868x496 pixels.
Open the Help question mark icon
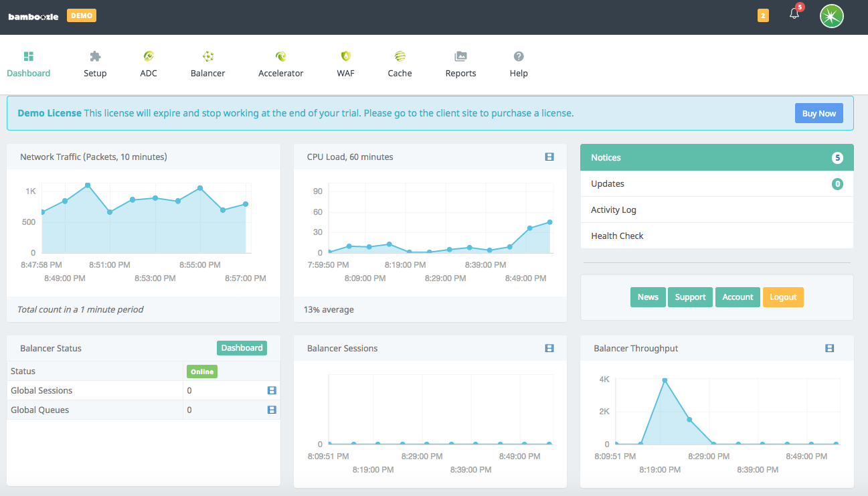pos(519,56)
